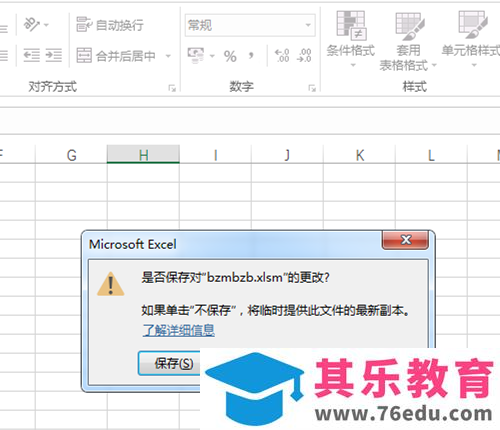Select column I header
Viewport: 500px width, 430px height.
[x=215, y=155]
